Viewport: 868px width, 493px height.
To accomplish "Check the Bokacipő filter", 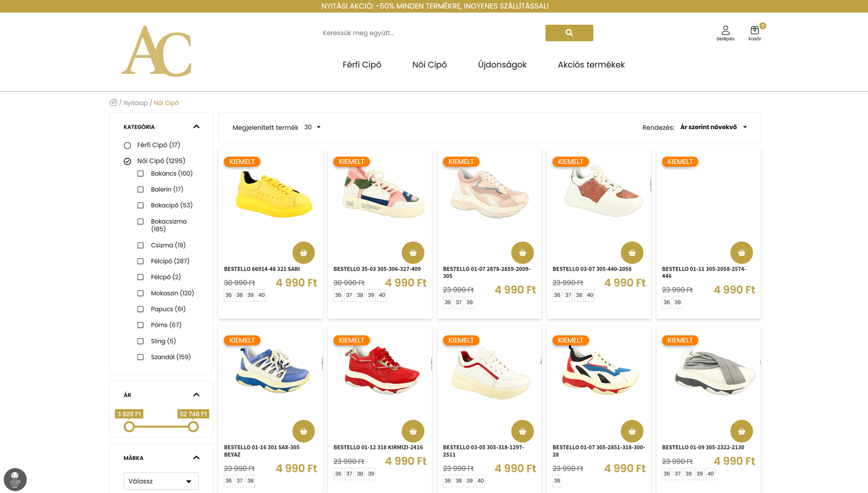I will click(x=140, y=205).
